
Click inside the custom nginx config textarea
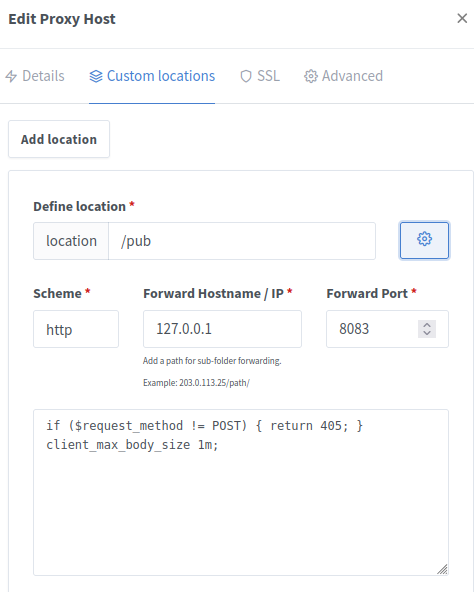pyautogui.click(x=241, y=492)
